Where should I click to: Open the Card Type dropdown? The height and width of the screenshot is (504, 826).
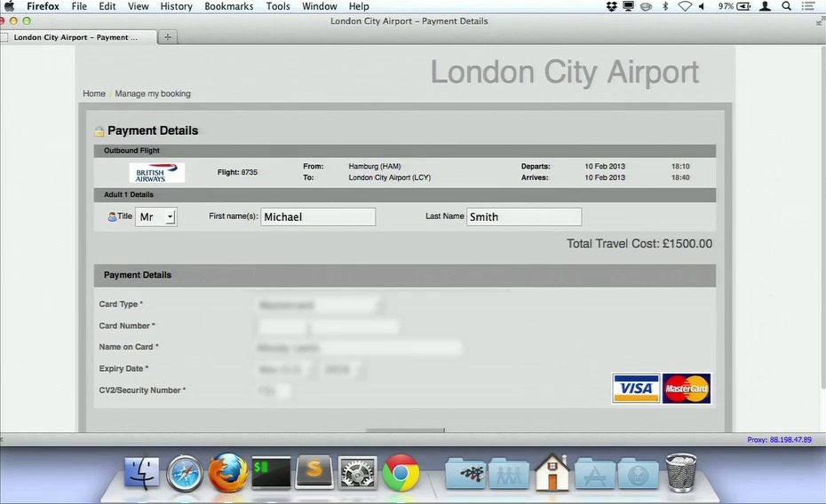320,305
